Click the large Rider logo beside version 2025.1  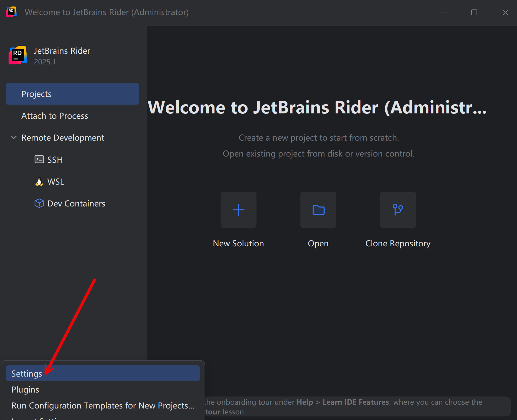coord(18,55)
